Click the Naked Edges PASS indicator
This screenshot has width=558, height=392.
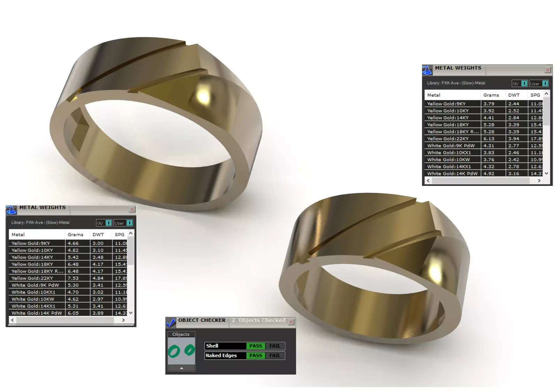pos(256,356)
